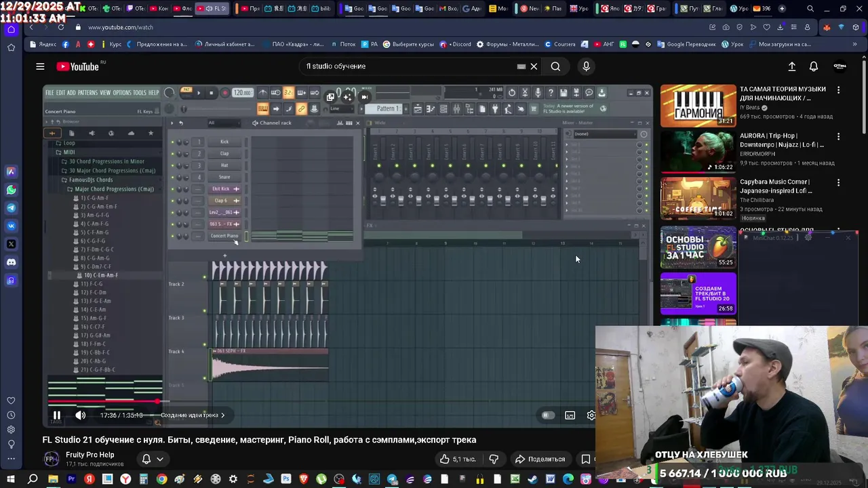Mute the video with the speaker icon
Image resolution: width=868 pixels, height=488 pixels.
(x=81, y=415)
